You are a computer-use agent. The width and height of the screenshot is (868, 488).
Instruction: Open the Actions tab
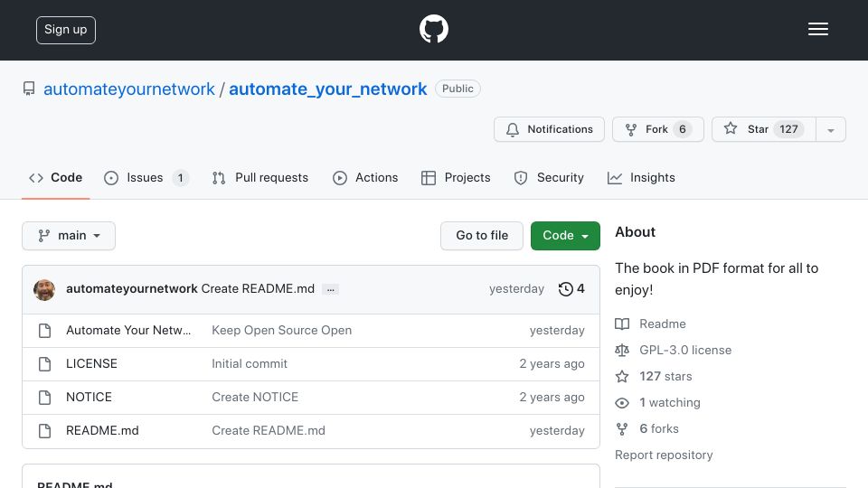365,178
